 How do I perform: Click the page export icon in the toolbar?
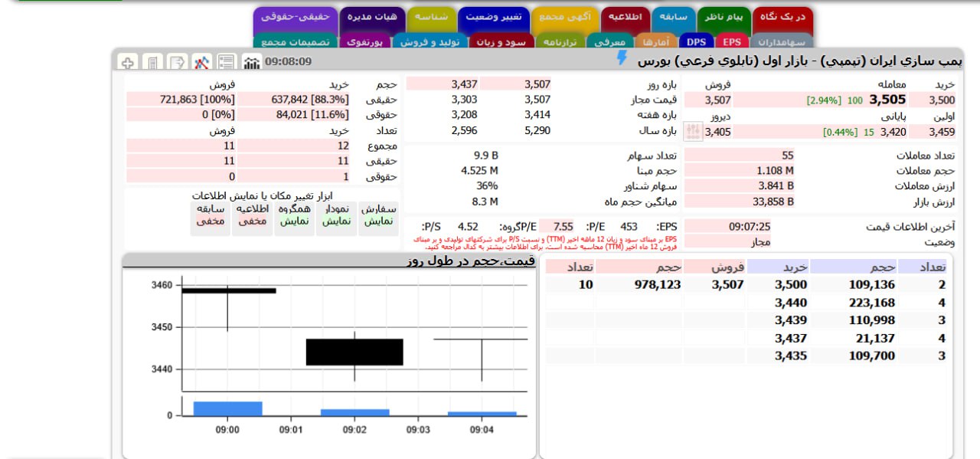coord(175,64)
